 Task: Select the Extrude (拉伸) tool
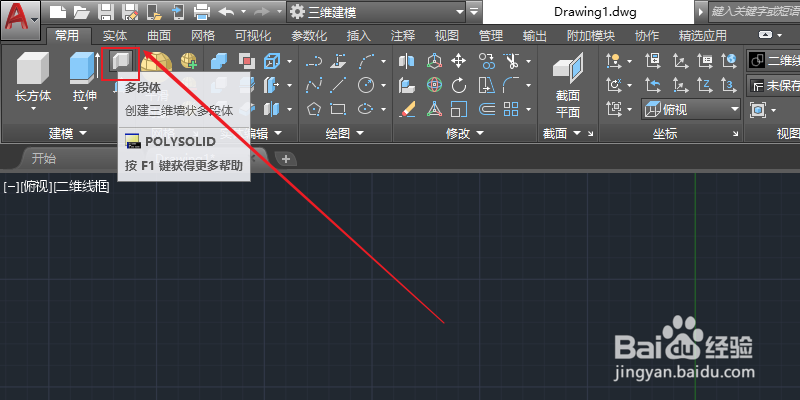pos(84,79)
